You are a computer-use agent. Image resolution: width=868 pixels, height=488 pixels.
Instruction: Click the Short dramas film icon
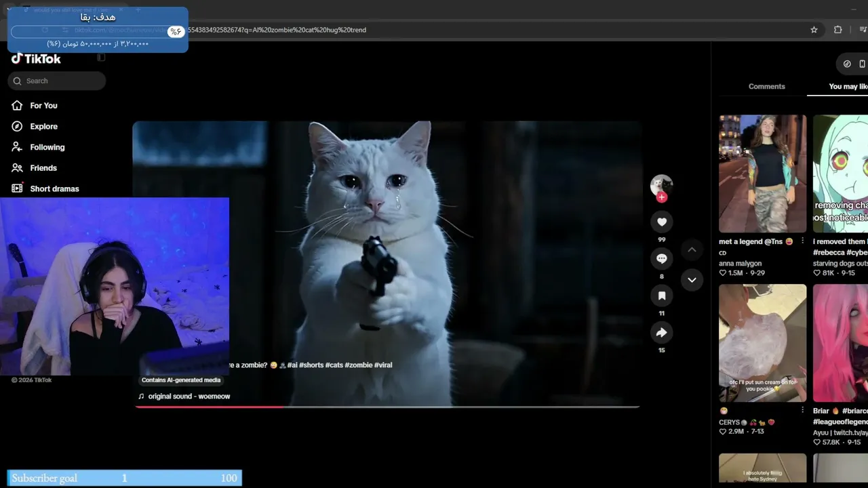coord(17,188)
